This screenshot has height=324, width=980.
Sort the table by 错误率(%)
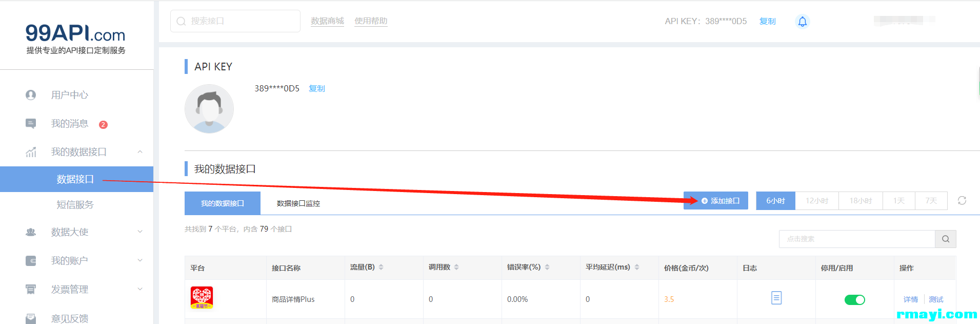point(547,267)
